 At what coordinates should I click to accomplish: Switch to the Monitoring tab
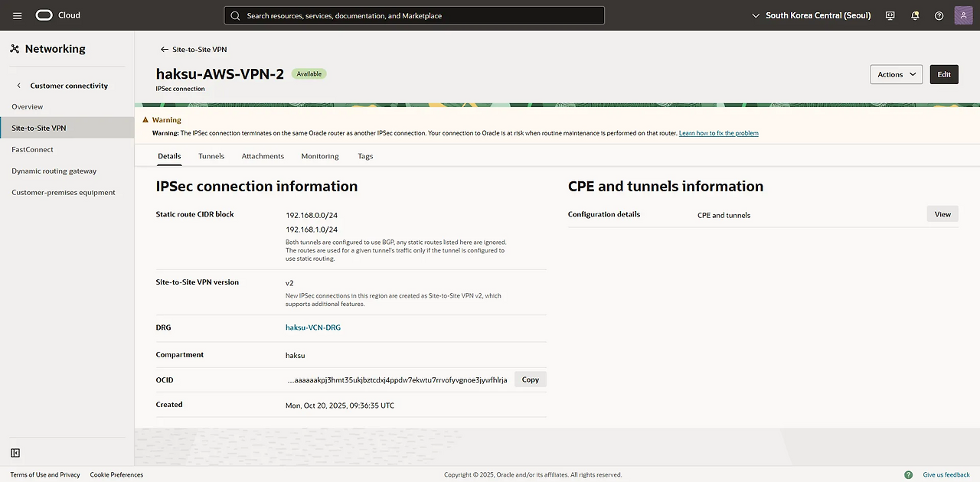tap(320, 156)
